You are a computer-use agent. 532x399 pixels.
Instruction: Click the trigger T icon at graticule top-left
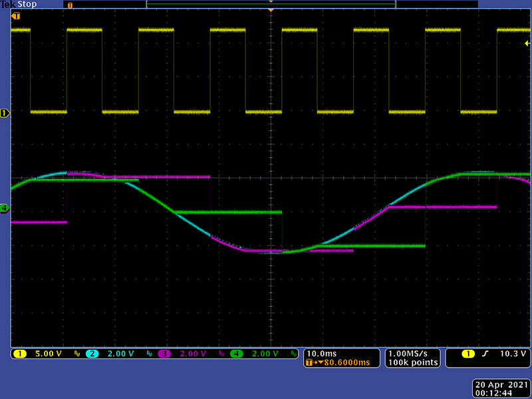16,15
